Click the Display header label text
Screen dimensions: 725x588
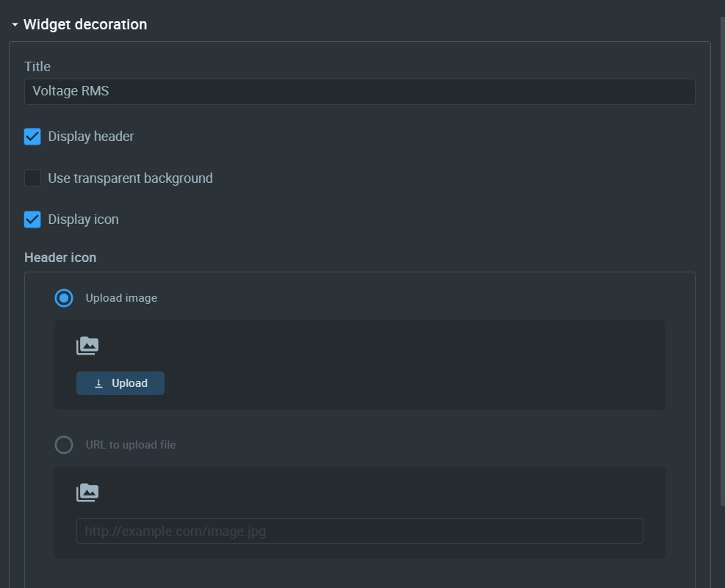tap(91, 137)
